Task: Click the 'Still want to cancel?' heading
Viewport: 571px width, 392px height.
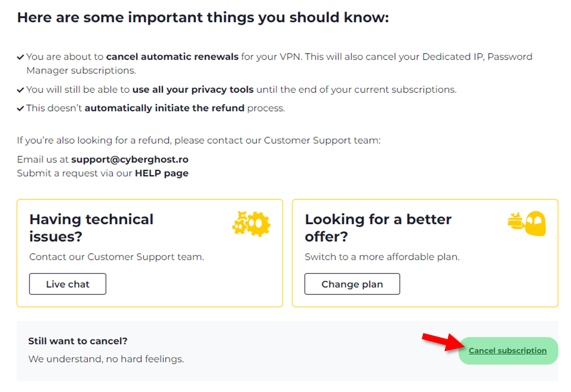Action: [x=78, y=341]
